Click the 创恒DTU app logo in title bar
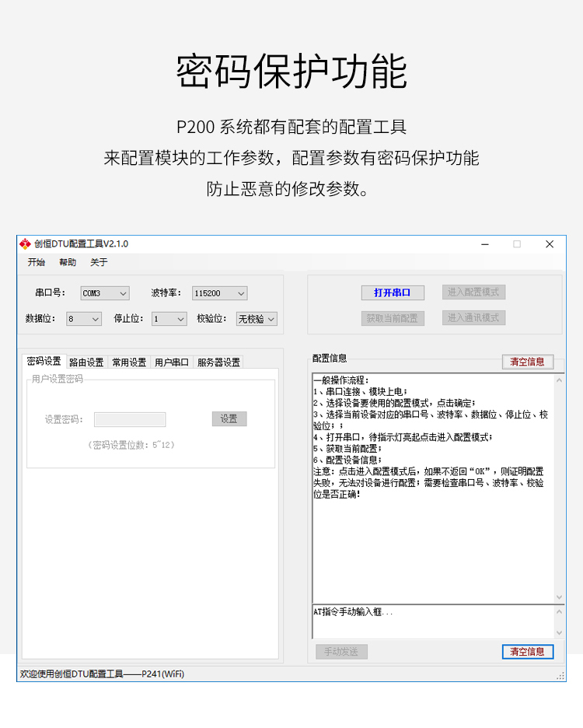583x728 pixels. click(x=25, y=243)
